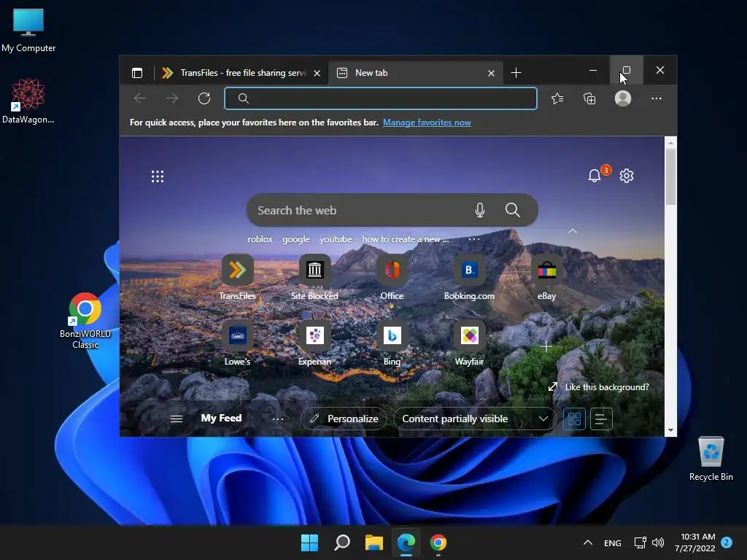Screen dimensions: 747x560
Task: Switch feed to list view
Action: point(601,419)
